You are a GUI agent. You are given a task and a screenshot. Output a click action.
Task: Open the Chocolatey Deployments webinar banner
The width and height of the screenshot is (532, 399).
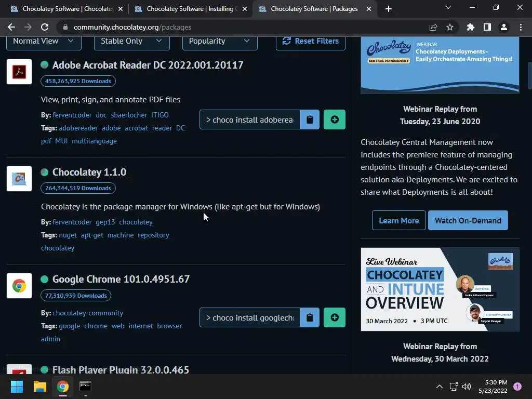(440, 65)
